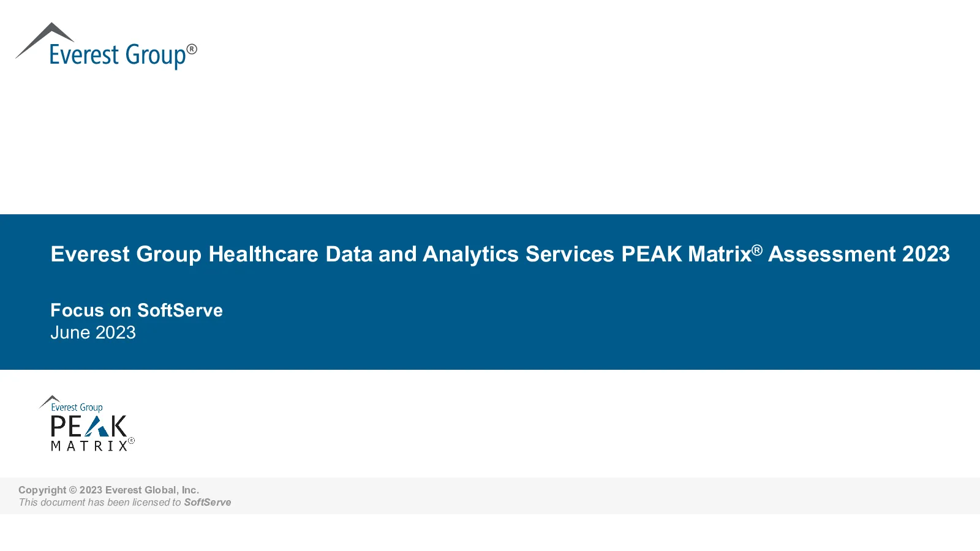Viewport: 980px width, 551px height.
Task: Select the MATRIX word in the logo
Action: click(89, 446)
